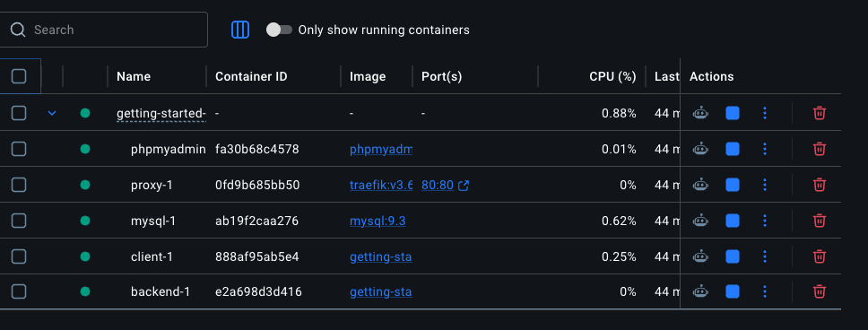Sort by the Container ID column header

(x=251, y=76)
